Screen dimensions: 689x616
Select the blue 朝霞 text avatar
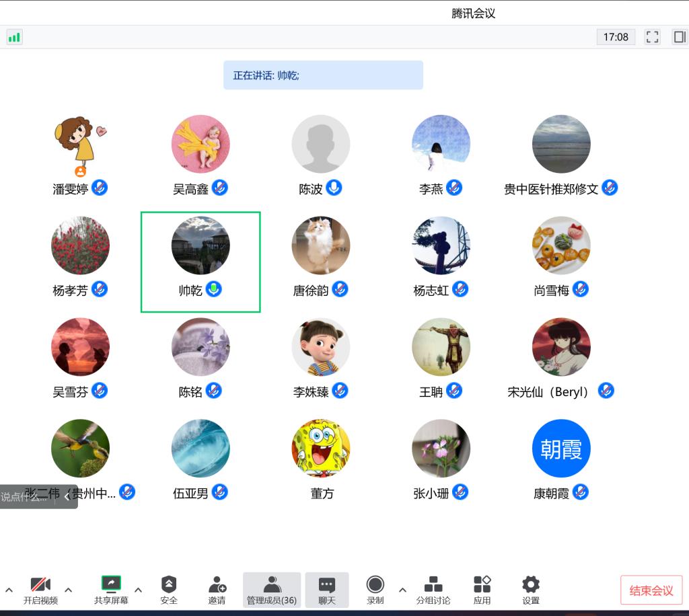561,449
